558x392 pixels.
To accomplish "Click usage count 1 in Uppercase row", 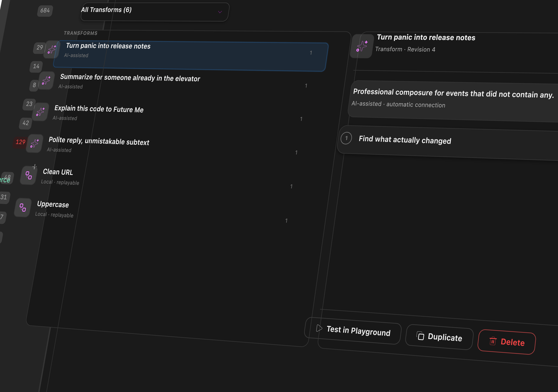I will (286, 221).
